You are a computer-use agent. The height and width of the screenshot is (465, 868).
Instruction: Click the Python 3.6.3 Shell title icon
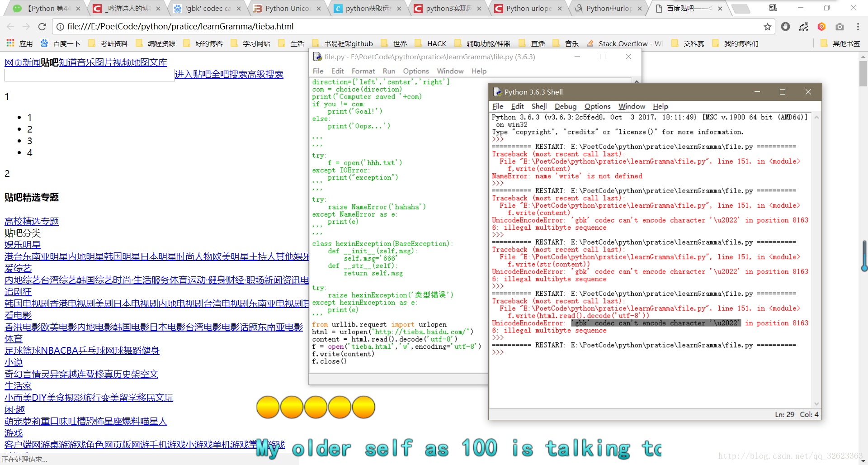[x=497, y=92]
